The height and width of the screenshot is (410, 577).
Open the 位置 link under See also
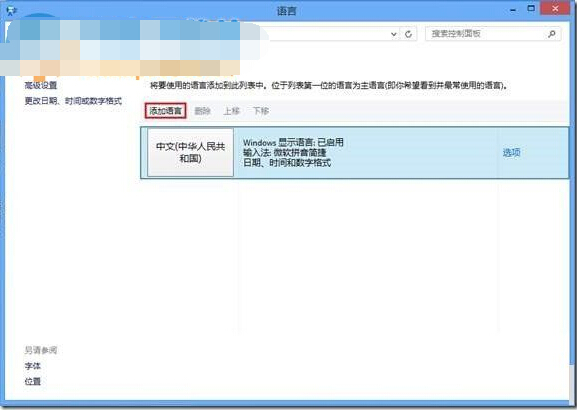[32, 381]
